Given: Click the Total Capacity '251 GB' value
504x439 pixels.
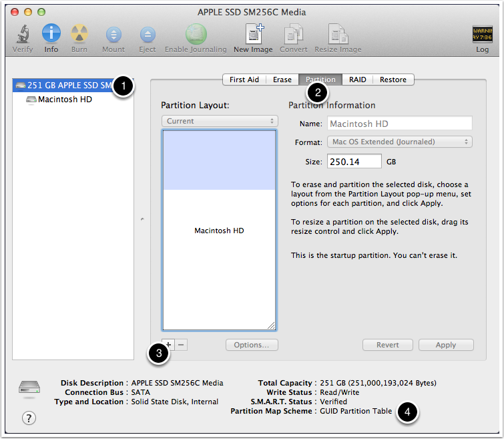Looking at the screenshot, I should tap(378, 383).
